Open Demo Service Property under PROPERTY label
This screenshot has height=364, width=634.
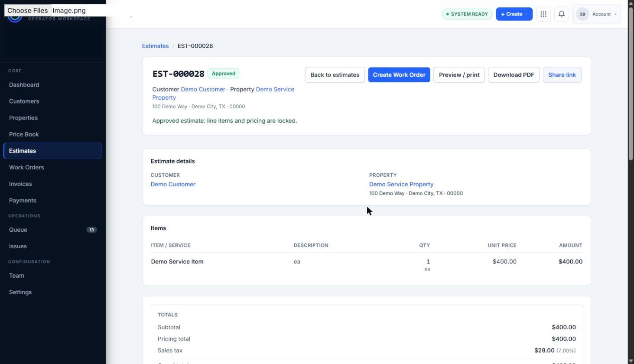[x=401, y=184]
